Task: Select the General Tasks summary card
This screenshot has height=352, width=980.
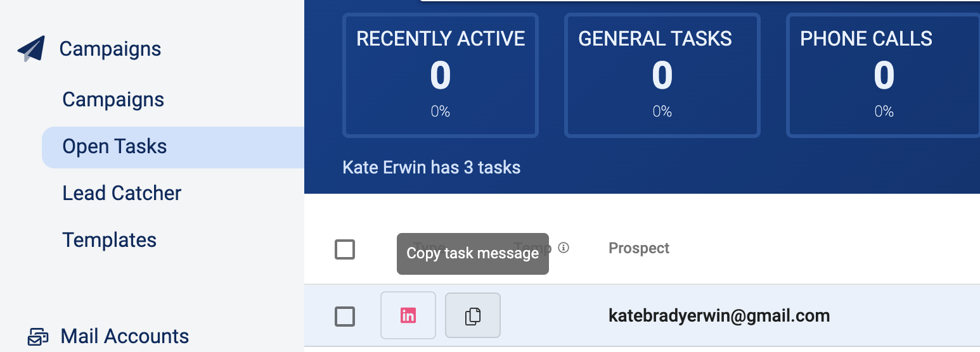Action: [x=662, y=75]
